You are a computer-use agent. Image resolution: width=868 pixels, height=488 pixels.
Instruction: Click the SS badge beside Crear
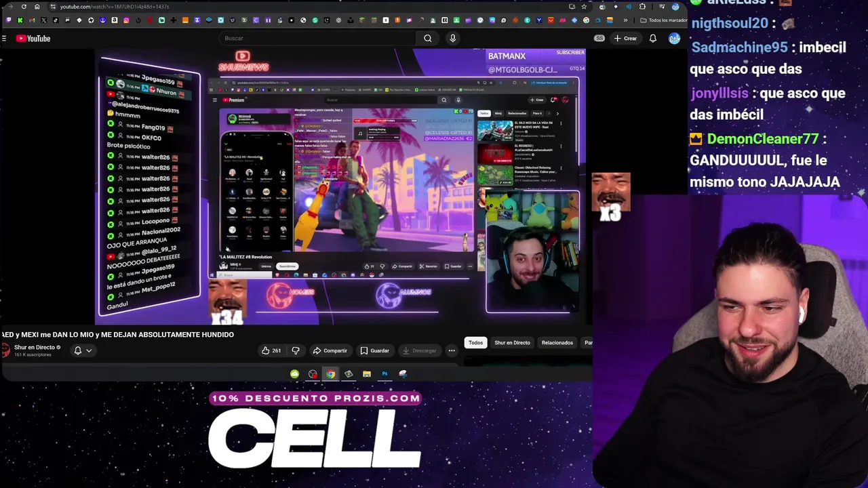(x=599, y=39)
